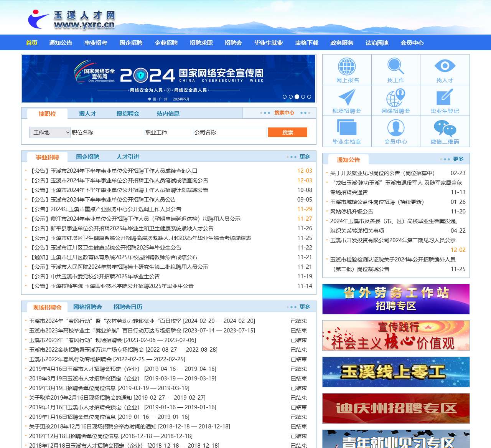Click the orange 搜索 search button
The height and width of the screenshot is (448, 491).
tap(287, 132)
